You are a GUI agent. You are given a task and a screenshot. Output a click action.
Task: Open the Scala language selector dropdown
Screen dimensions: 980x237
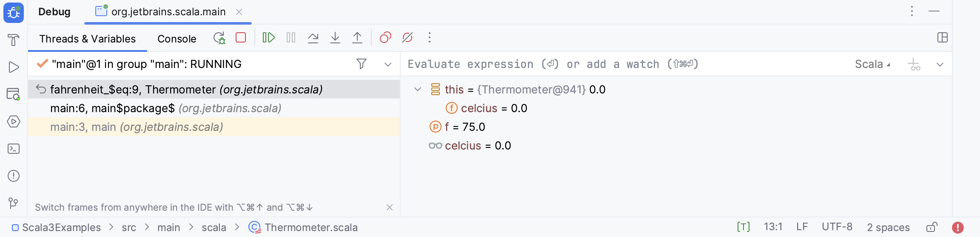click(872, 65)
